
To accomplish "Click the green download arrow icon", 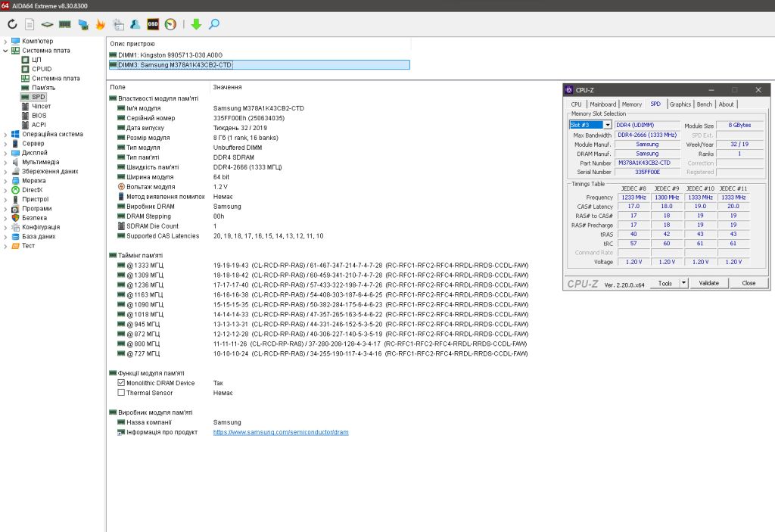I will [196, 24].
